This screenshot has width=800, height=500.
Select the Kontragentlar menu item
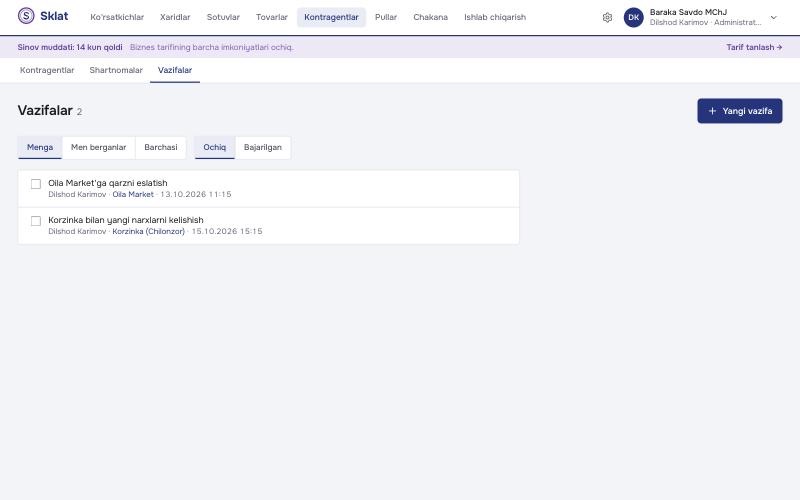(x=331, y=17)
